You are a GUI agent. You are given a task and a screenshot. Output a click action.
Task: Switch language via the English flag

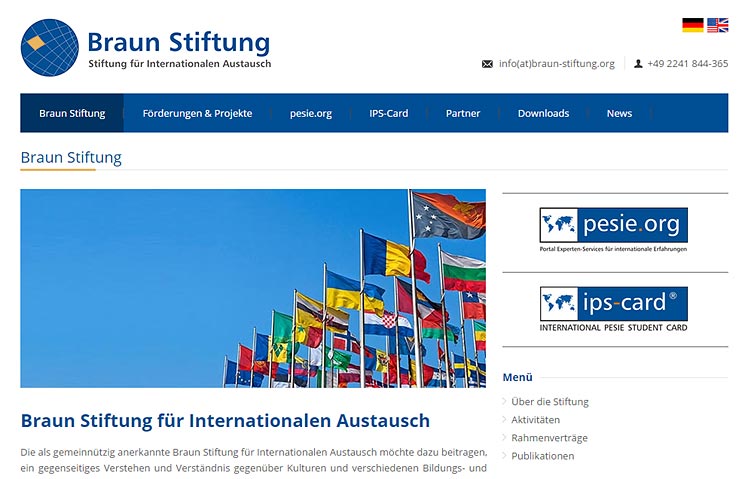717,25
